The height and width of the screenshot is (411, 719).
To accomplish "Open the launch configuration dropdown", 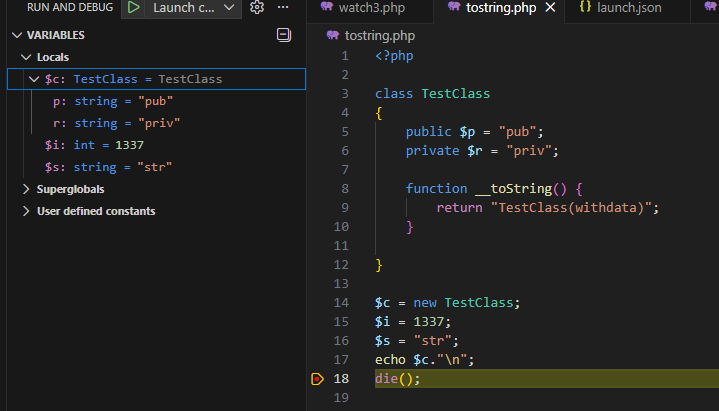I will point(195,8).
